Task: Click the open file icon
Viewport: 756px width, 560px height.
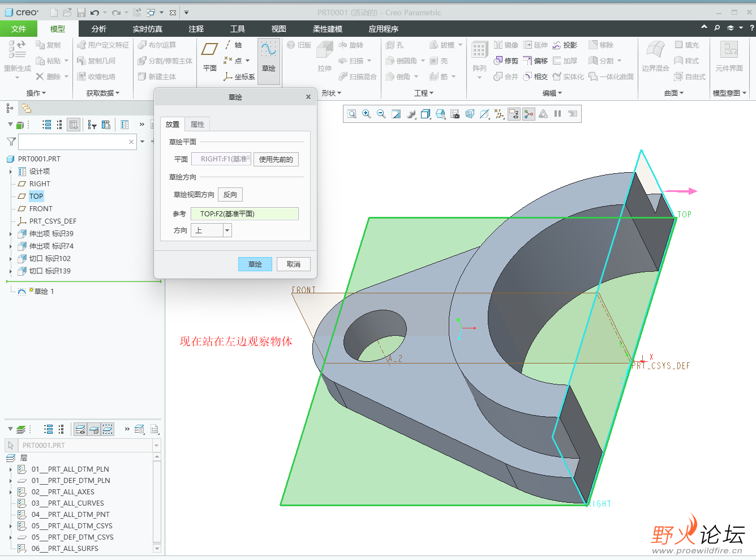Action: point(67,12)
